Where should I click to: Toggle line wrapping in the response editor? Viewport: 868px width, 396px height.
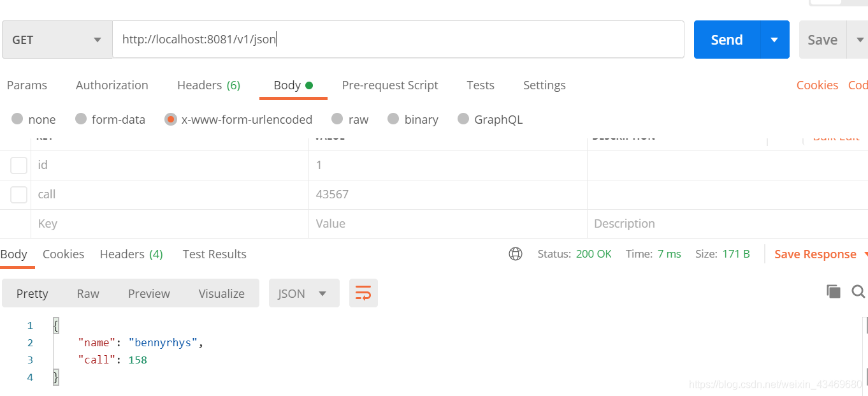click(363, 293)
